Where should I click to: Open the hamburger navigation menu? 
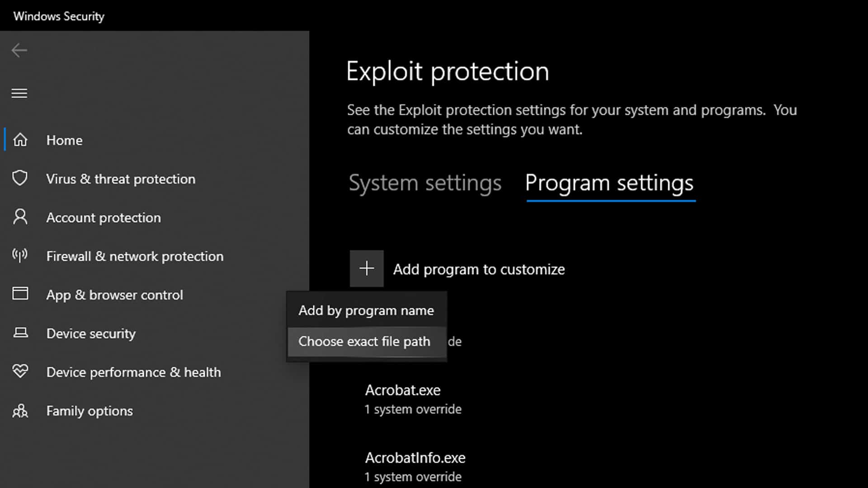point(19,93)
